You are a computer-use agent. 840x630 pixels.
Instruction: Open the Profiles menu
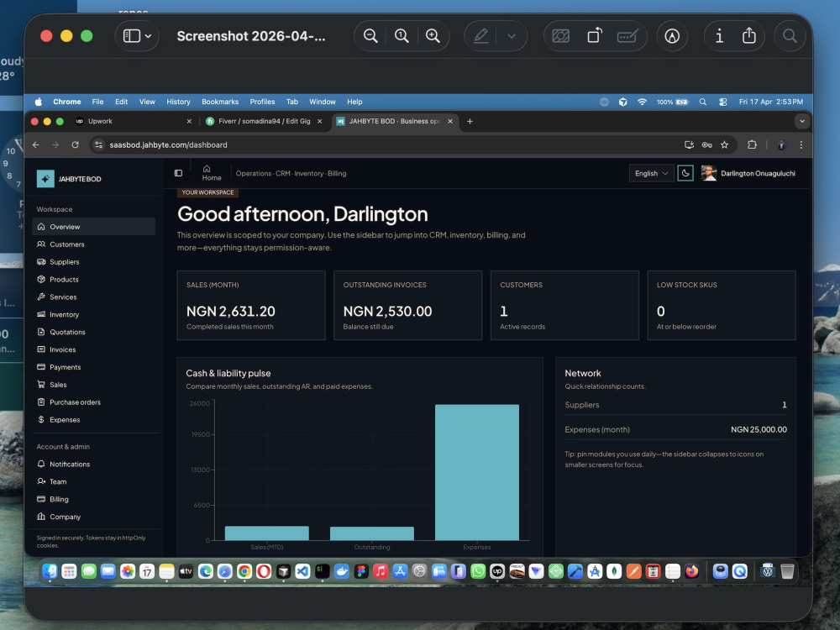point(262,102)
